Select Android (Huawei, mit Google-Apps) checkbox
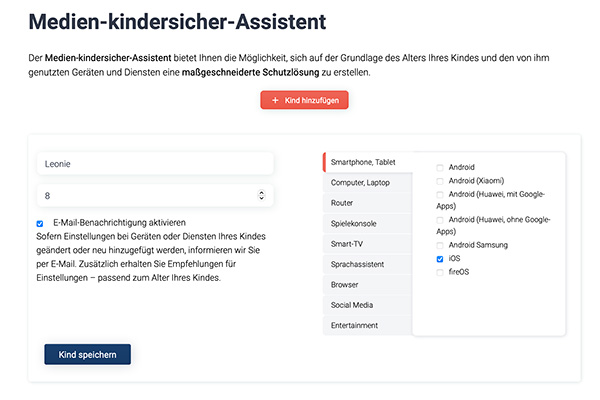Screen dimensions: 600x400 pos(441,194)
